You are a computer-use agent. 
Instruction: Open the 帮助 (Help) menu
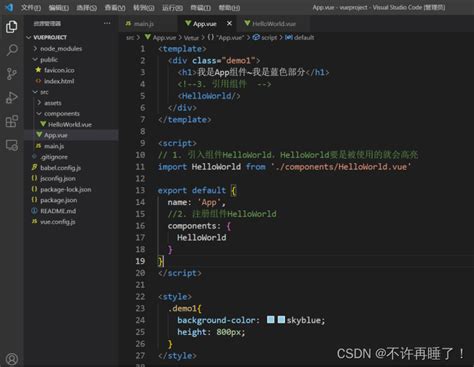click(x=229, y=7)
